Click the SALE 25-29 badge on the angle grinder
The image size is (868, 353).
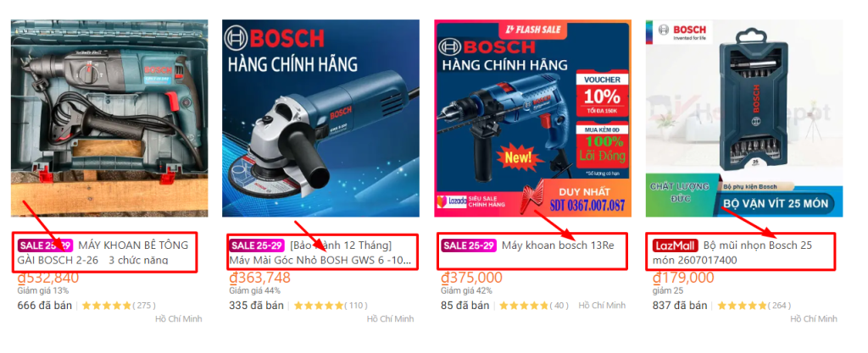click(x=257, y=245)
